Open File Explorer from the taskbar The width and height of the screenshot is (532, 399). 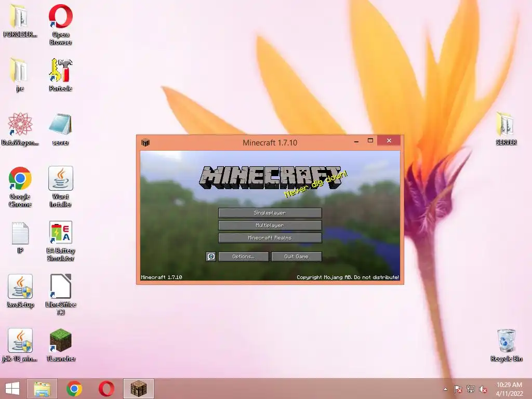pos(42,389)
